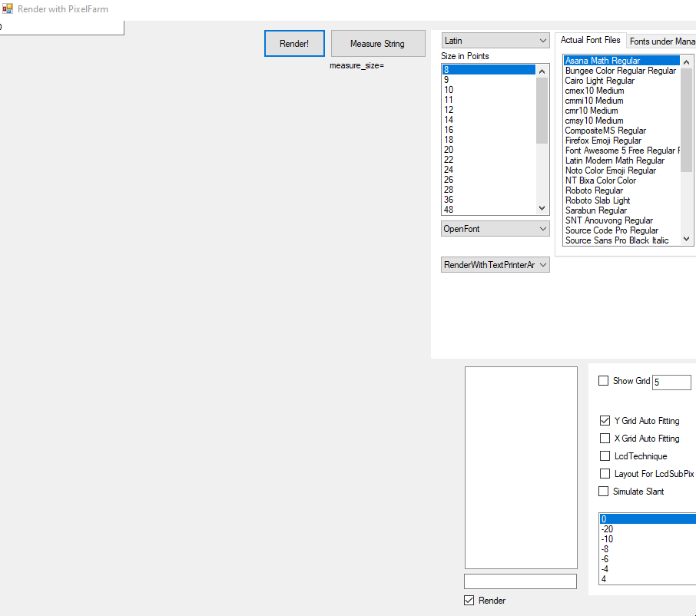
Task: Enable Simulate Slant
Action: (604, 491)
